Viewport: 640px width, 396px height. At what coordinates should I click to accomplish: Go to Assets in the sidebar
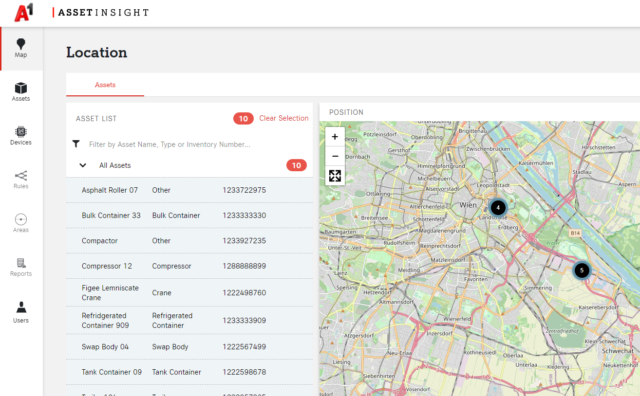pyautogui.click(x=21, y=92)
